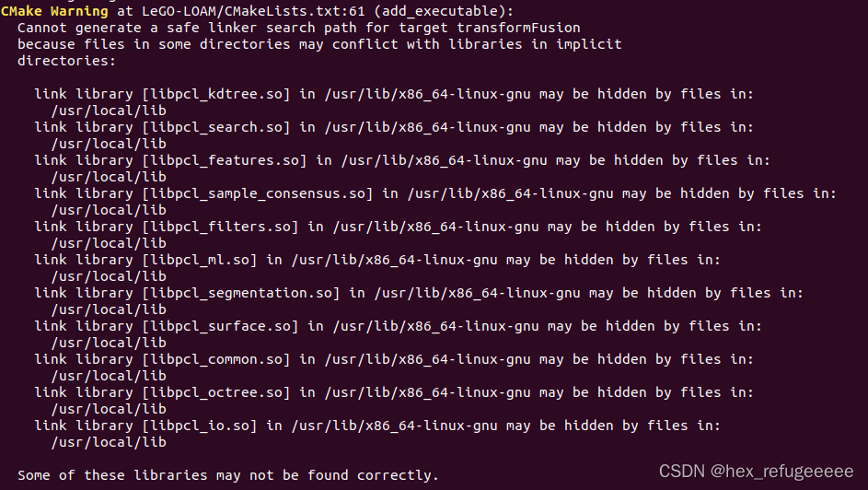Select the libpcl_sample_consensus.so library name

[x=258, y=193]
